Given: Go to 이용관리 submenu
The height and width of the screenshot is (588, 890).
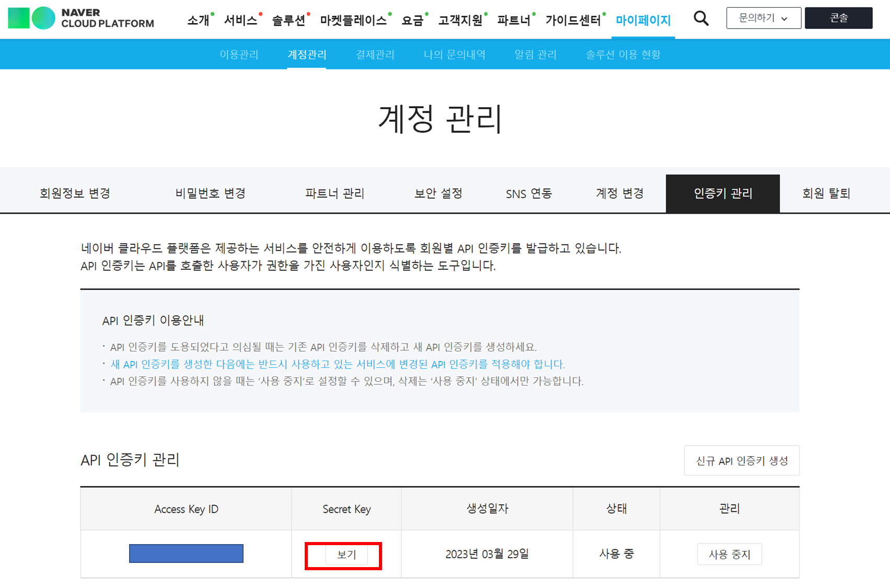Looking at the screenshot, I should tap(239, 54).
